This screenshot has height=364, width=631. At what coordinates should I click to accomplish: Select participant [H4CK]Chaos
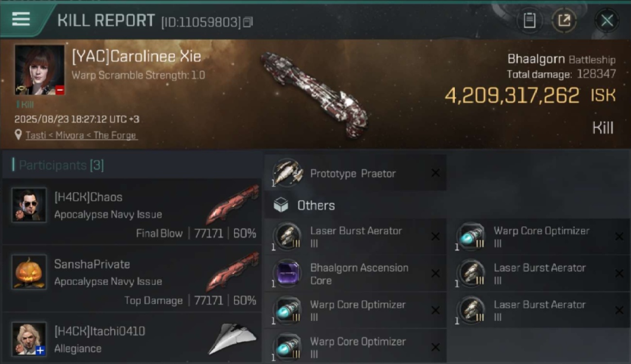132,212
